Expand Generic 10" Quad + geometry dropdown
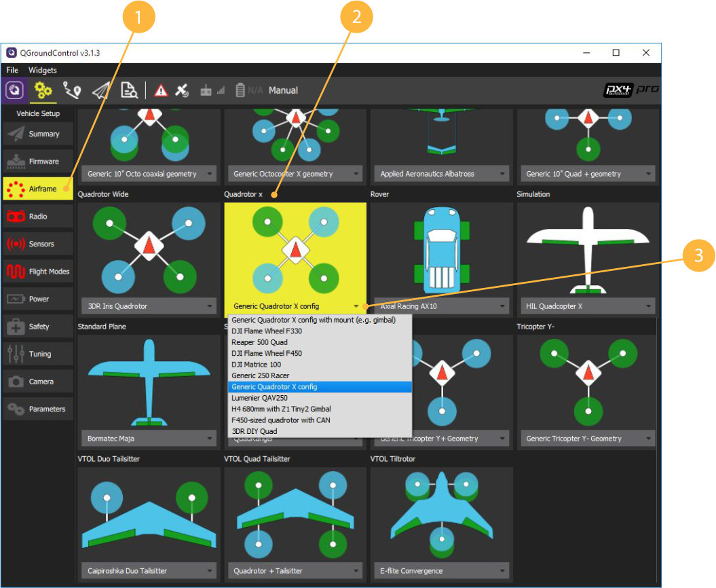Image resolution: width=716 pixels, height=588 pixels. coord(588,174)
